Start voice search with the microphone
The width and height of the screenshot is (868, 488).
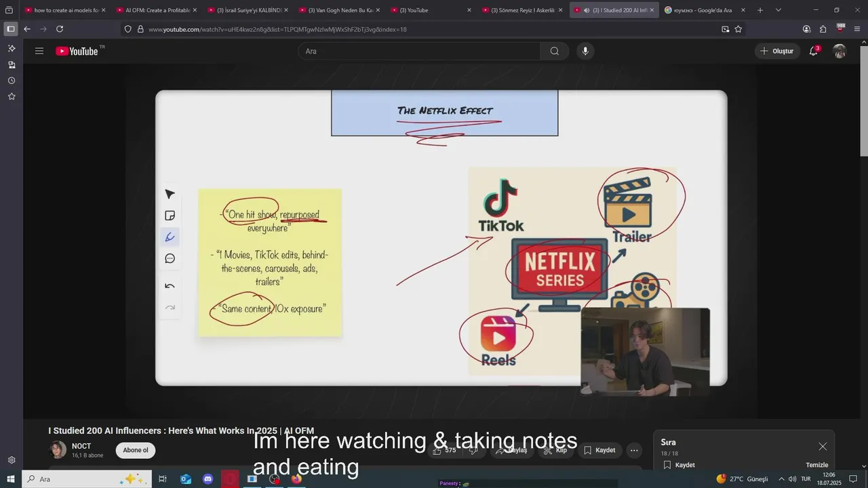pyautogui.click(x=585, y=51)
